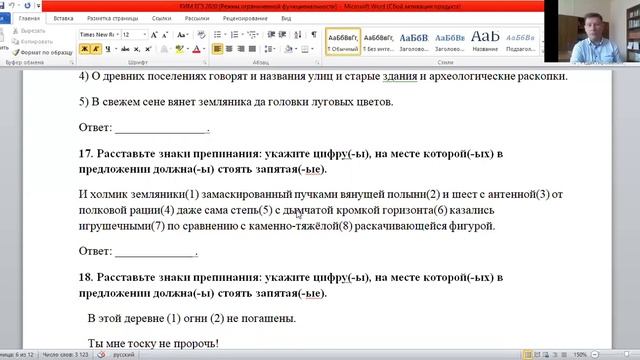This screenshot has height=360, width=640.
Task: Open the Рецензирование tab
Action: tap(245, 18)
